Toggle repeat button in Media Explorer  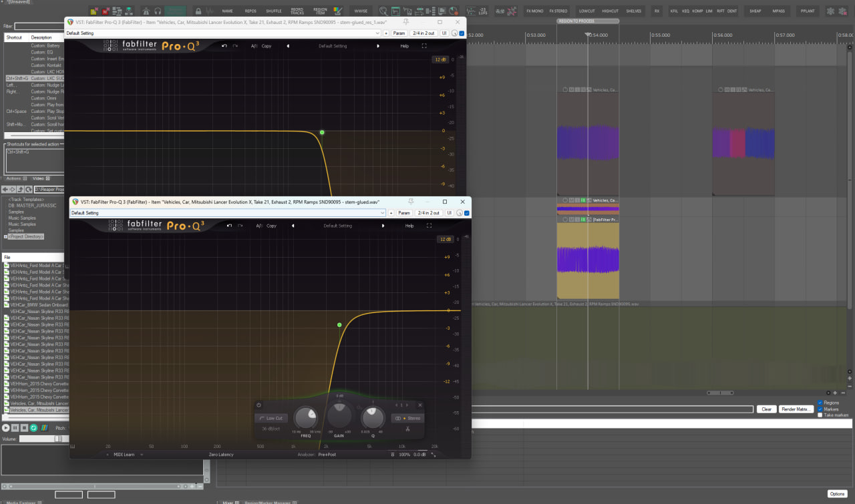click(33, 427)
